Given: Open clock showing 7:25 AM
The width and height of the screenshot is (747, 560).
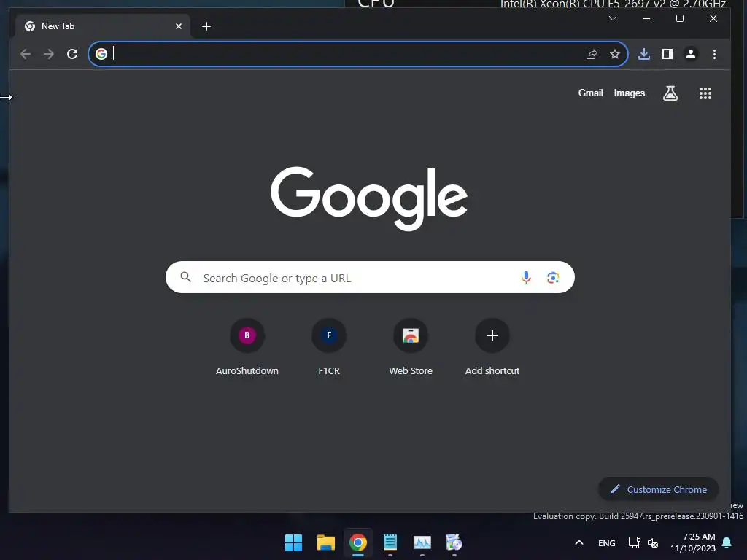Looking at the screenshot, I should (x=693, y=542).
